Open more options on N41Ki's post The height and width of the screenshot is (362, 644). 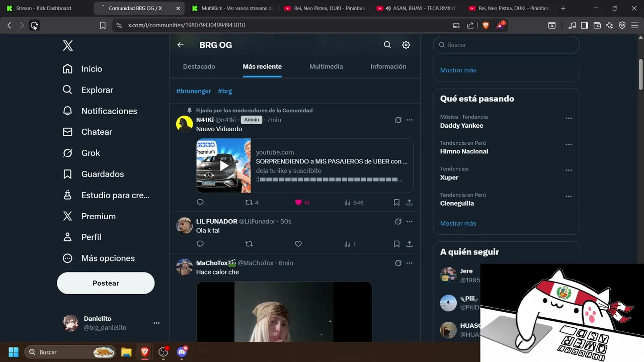[410, 120]
